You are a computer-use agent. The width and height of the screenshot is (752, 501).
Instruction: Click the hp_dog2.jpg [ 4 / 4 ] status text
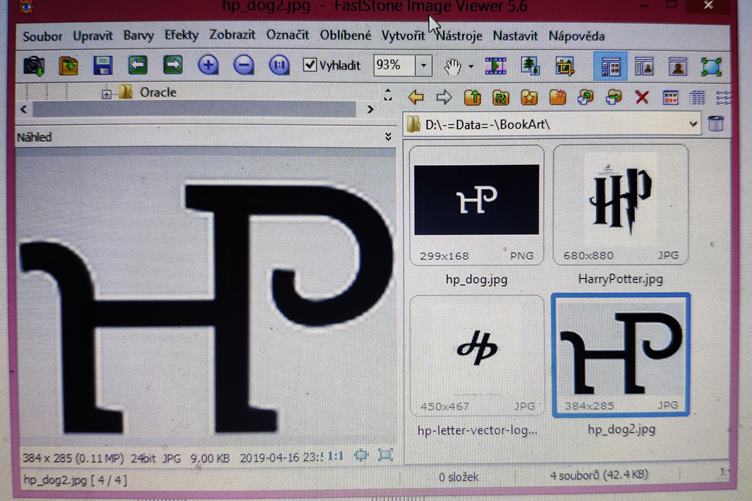click(75, 479)
